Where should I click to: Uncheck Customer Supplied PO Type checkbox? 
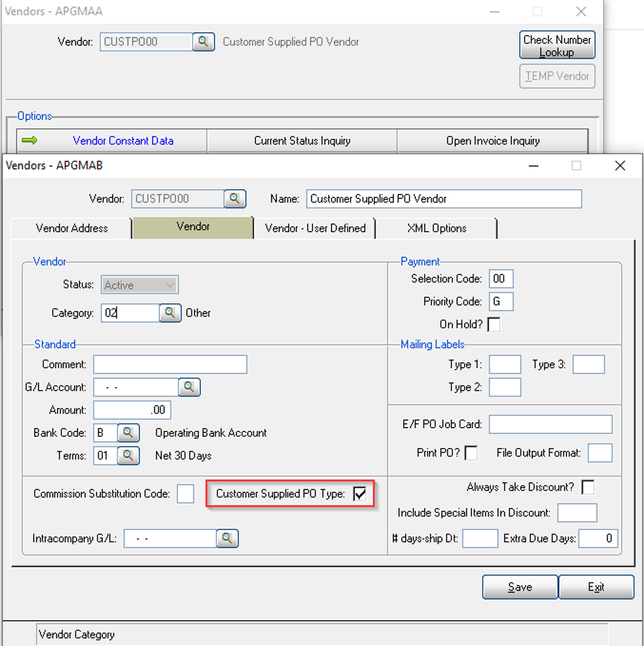360,494
